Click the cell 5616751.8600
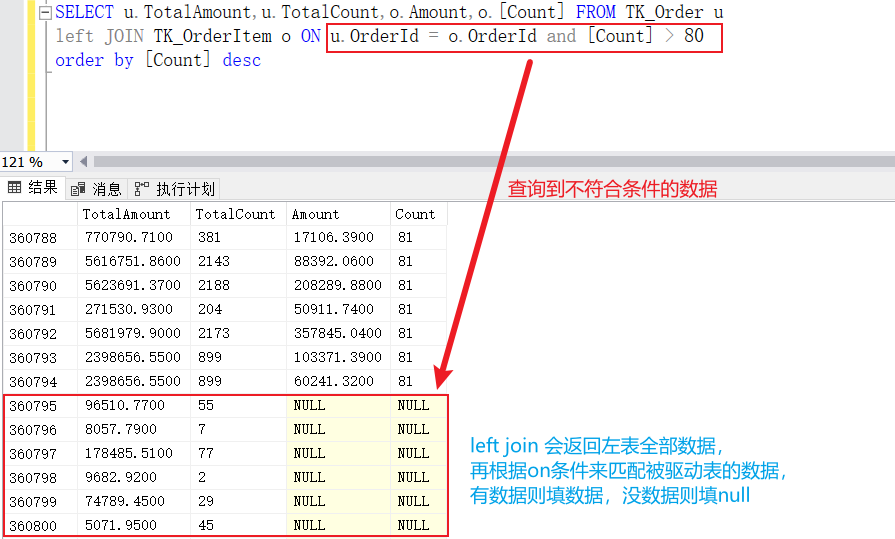The height and width of the screenshot is (539, 895). click(134, 262)
